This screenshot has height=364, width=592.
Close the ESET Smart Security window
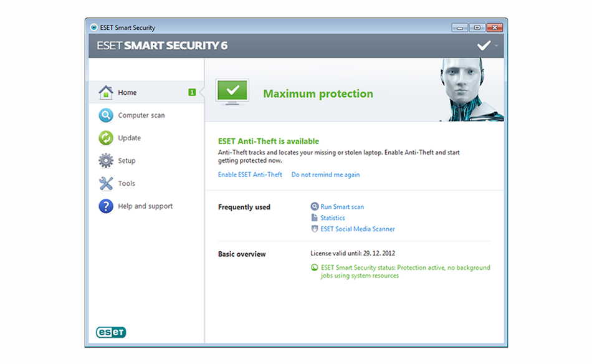[495, 27]
